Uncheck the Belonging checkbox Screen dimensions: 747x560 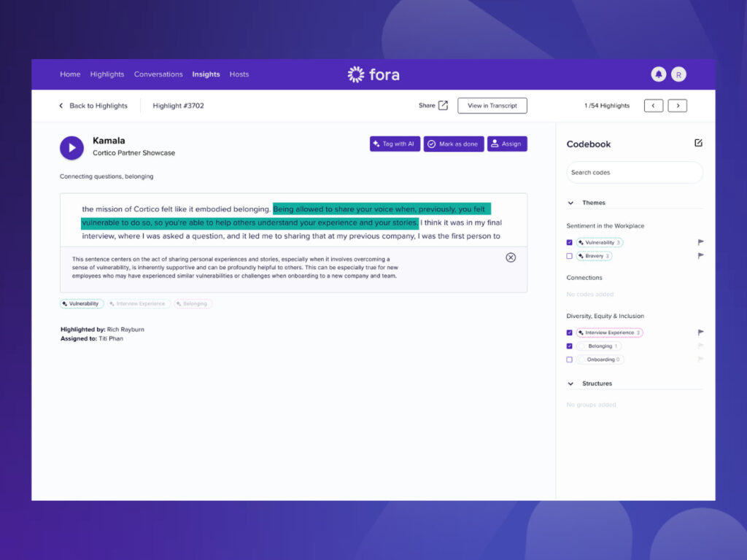click(x=569, y=346)
